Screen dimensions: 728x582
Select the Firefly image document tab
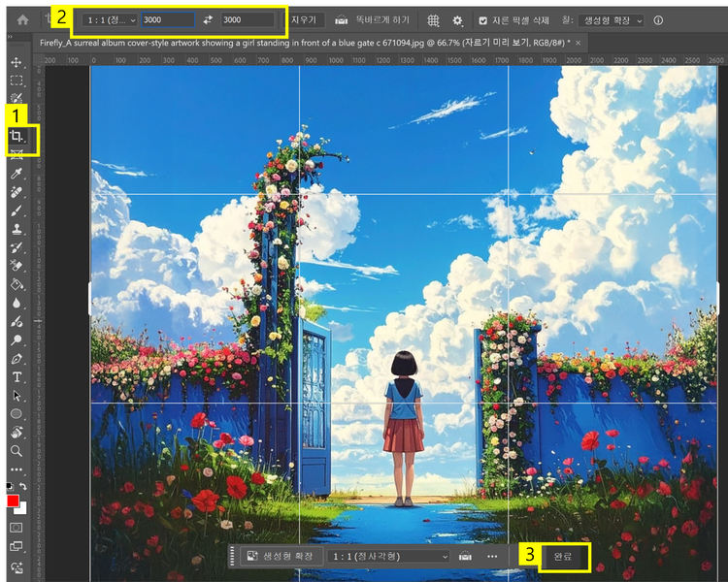305,43
